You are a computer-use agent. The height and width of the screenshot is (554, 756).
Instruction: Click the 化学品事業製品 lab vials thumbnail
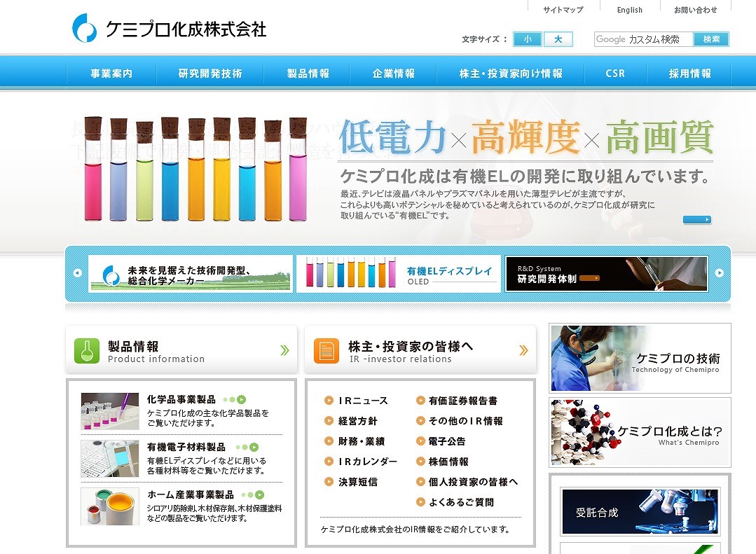pyautogui.click(x=110, y=411)
